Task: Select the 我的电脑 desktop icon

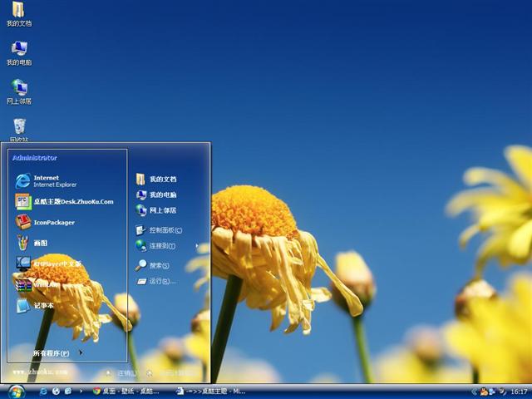Action: point(18,52)
